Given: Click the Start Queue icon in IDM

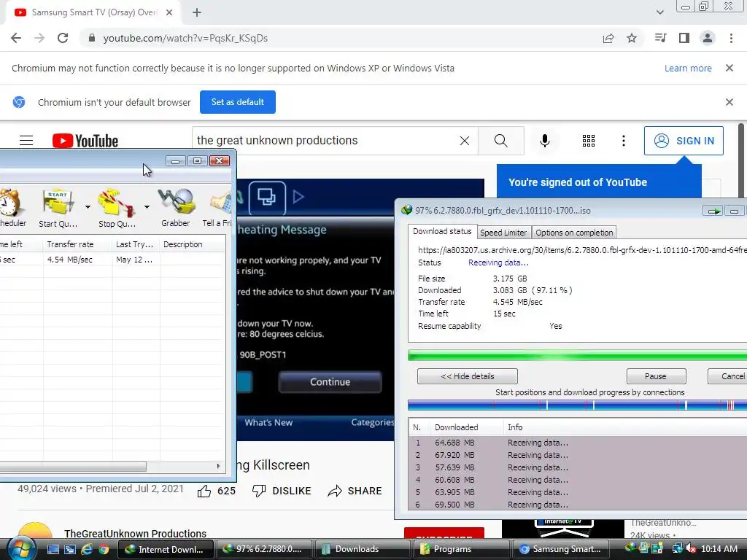Looking at the screenshot, I should tap(58, 208).
